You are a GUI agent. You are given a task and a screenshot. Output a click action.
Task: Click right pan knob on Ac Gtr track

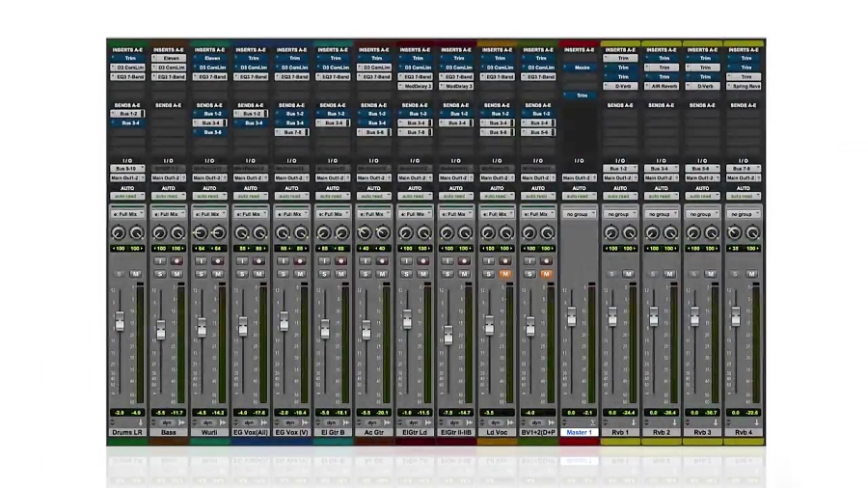pyautogui.click(x=382, y=233)
